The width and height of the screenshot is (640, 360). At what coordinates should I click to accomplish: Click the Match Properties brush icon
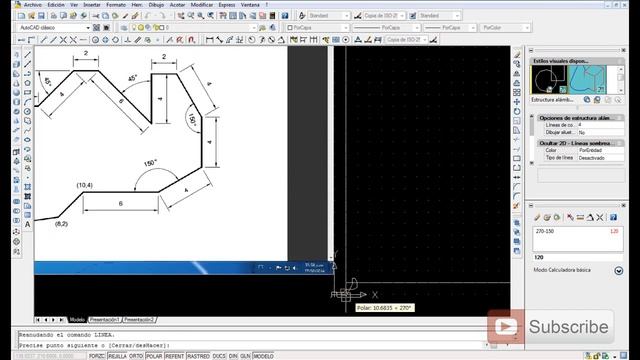click(x=126, y=16)
